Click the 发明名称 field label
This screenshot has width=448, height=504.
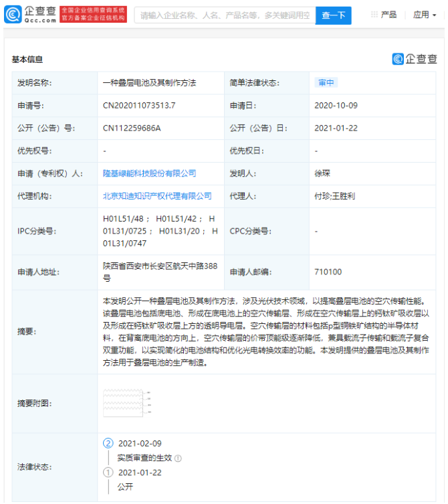(34, 83)
